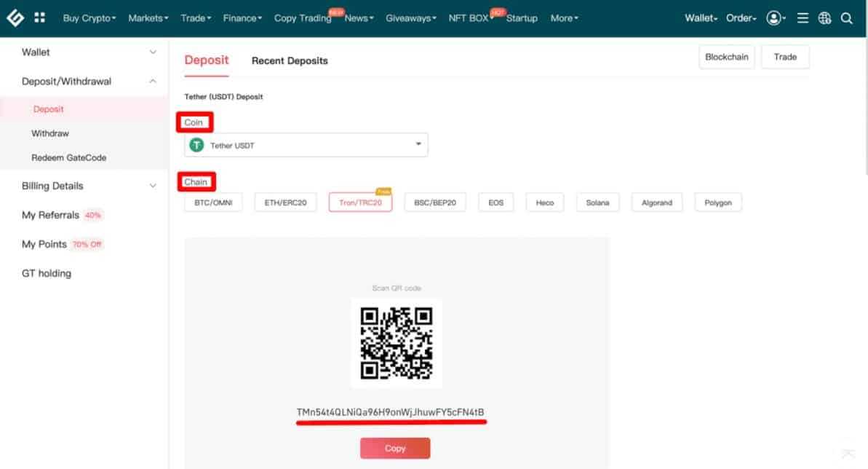The width and height of the screenshot is (868, 469).
Task: Click the Gate.io logo icon
Action: (15, 17)
